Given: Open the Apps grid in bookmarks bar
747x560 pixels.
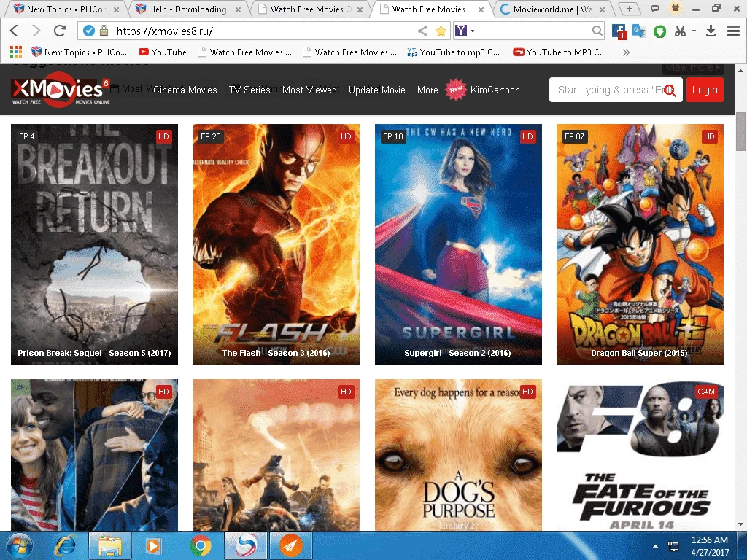Looking at the screenshot, I should 16,52.
